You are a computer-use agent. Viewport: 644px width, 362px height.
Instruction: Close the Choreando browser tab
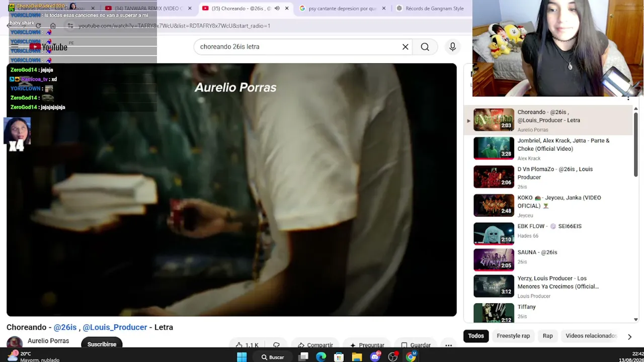pos(287,9)
